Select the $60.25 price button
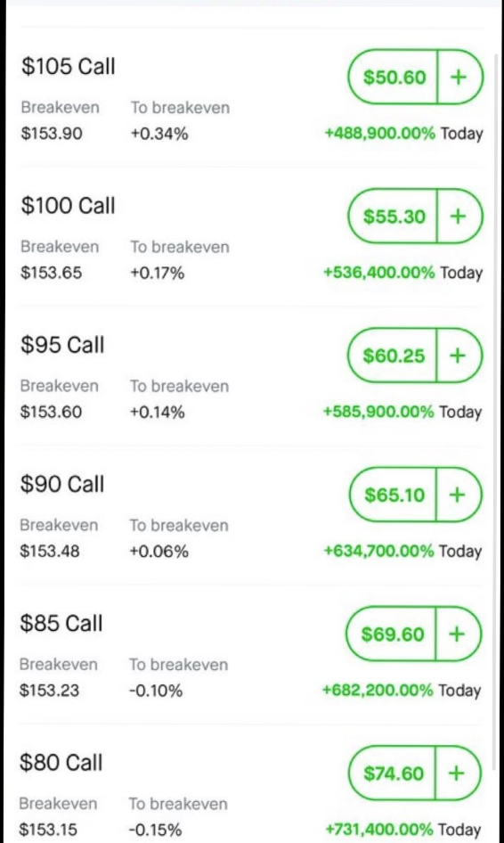Screen dimensions: 504x843 (x=393, y=356)
